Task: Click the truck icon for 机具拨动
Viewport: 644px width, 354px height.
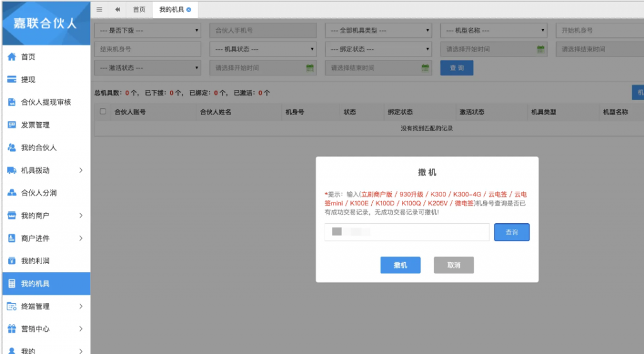Action: click(x=11, y=170)
